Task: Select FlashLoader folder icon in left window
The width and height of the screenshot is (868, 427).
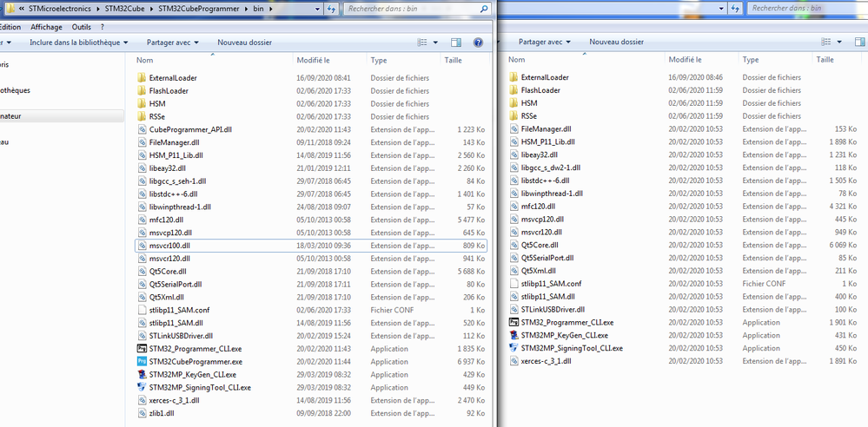Action: 141,91
